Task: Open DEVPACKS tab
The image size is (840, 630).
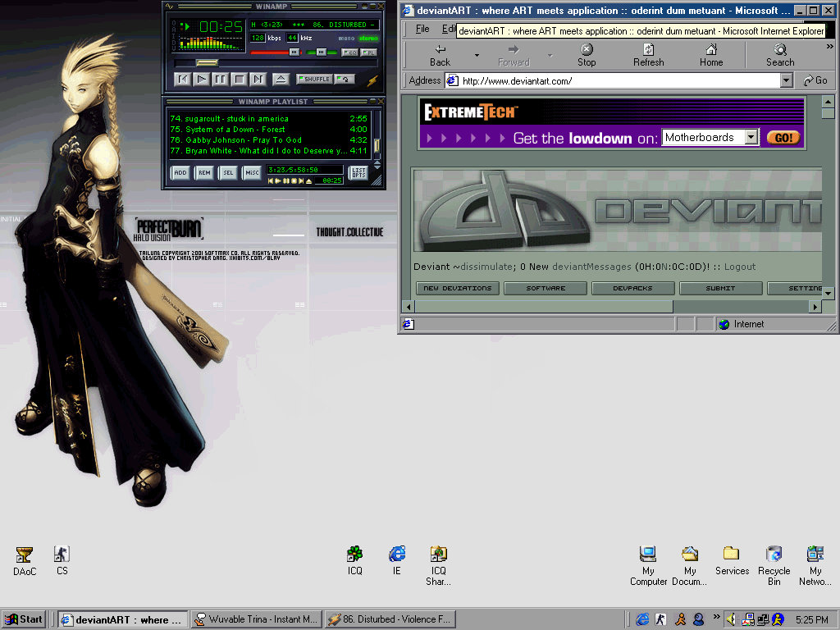Action: pyautogui.click(x=632, y=288)
